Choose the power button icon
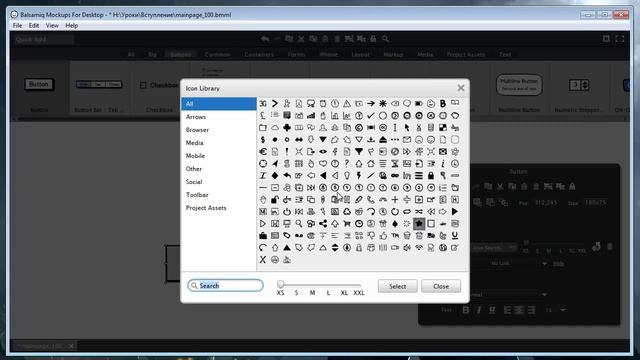 point(287,212)
